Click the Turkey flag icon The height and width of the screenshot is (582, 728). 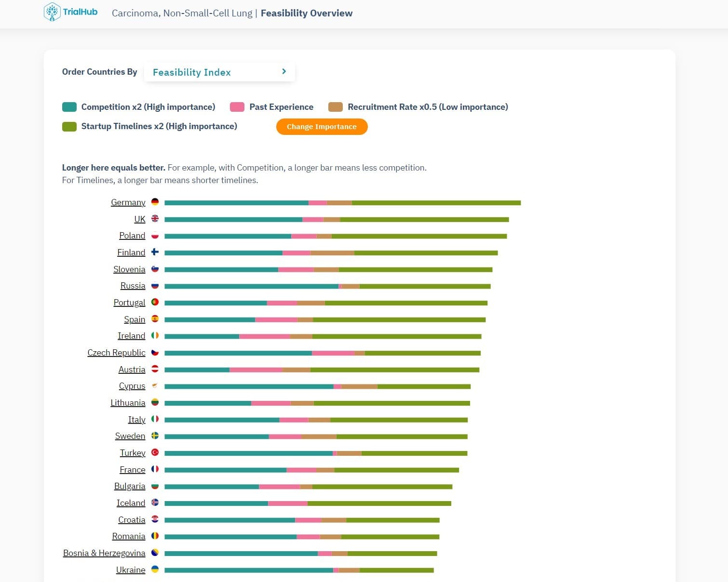tap(155, 452)
